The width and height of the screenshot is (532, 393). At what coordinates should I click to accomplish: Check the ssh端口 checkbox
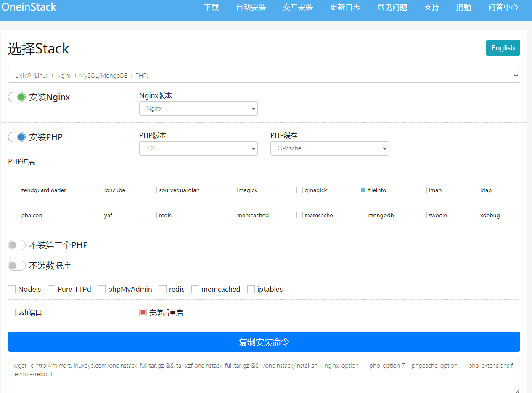tap(12, 312)
